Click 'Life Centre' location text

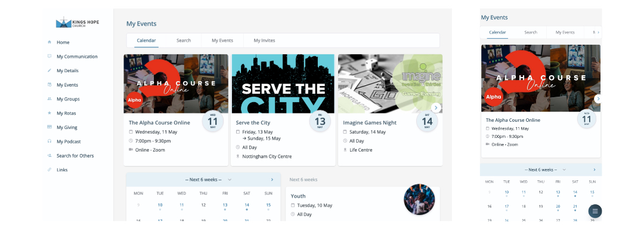(x=361, y=150)
